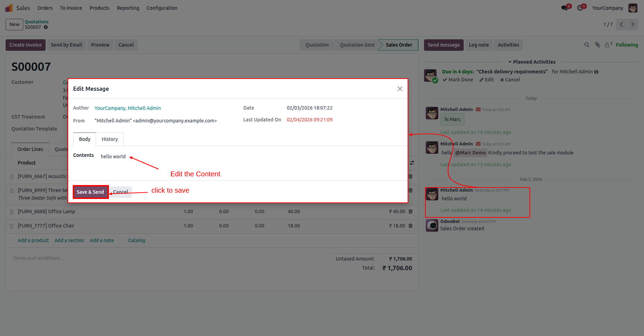This screenshot has height=336, width=644.
Task: Go to previous record arrow
Action: click(621, 24)
